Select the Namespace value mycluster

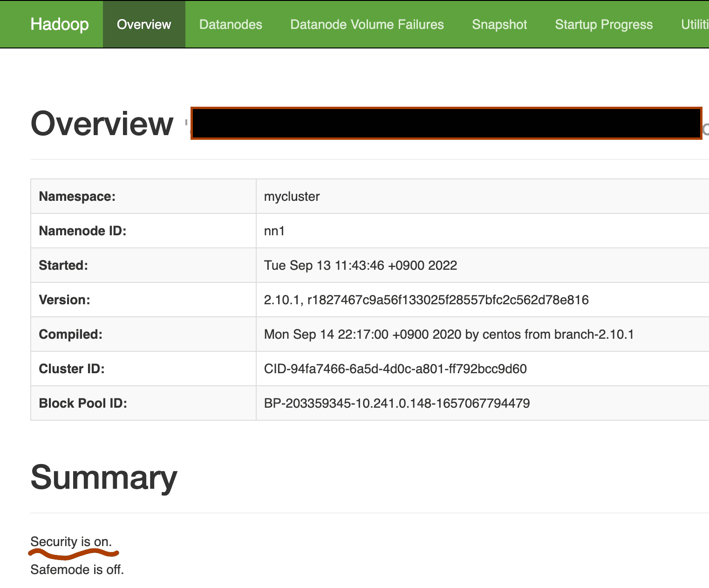click(291, 196)
